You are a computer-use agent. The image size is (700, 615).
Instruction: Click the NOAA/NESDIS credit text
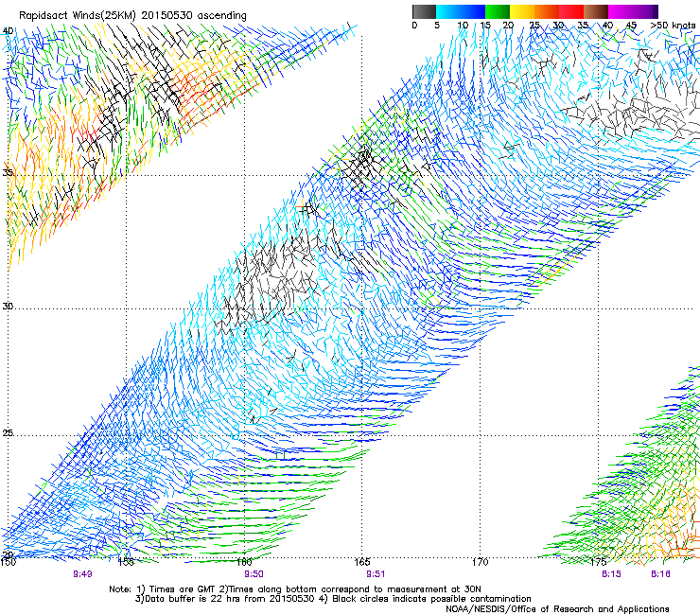click(557, 609)
